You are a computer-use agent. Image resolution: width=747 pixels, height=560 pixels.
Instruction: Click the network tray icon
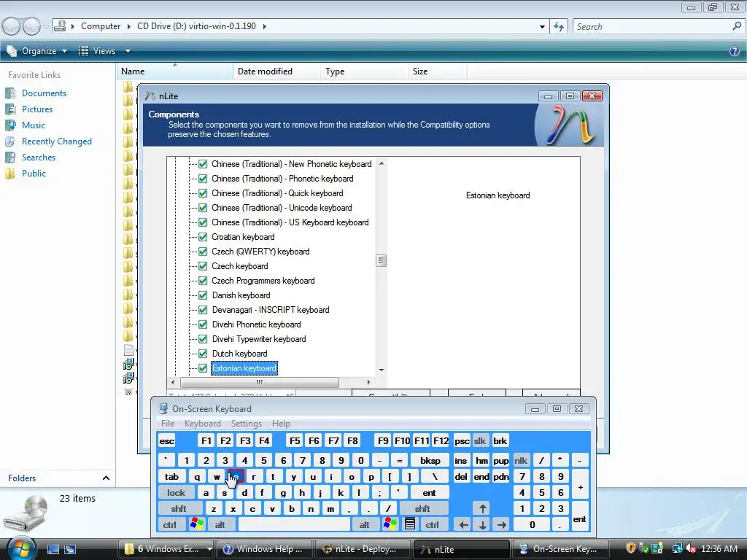pos(677,548)
